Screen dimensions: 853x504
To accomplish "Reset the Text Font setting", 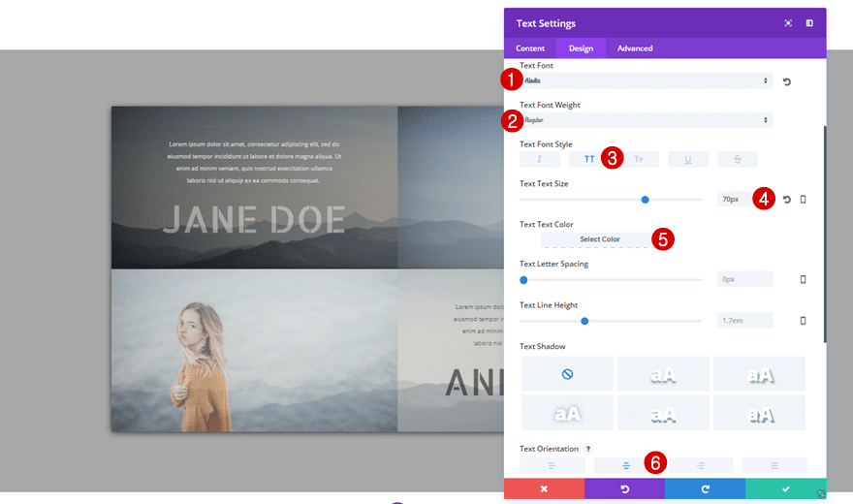I will point(786,81).
